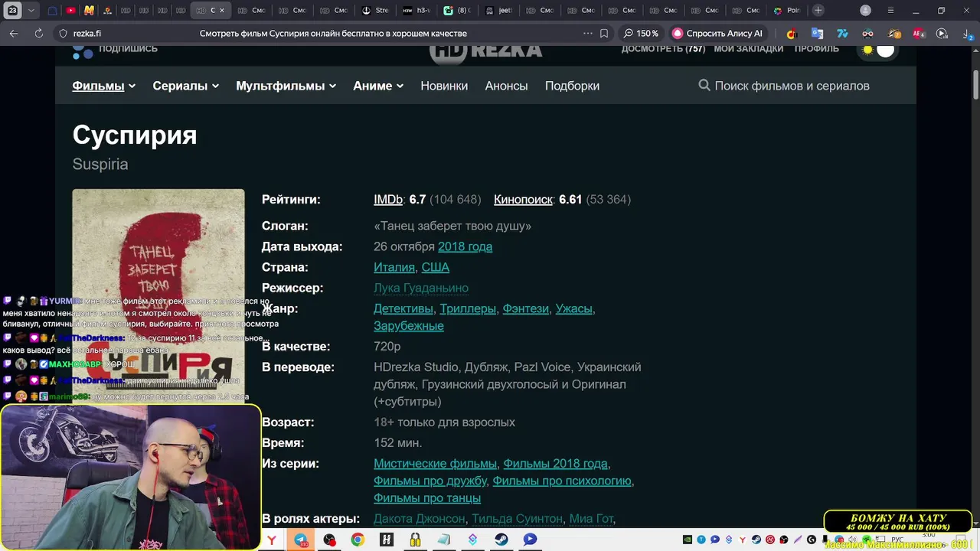980x551 pixels.
Task: Open site protection shield icon
Action: 64,34
